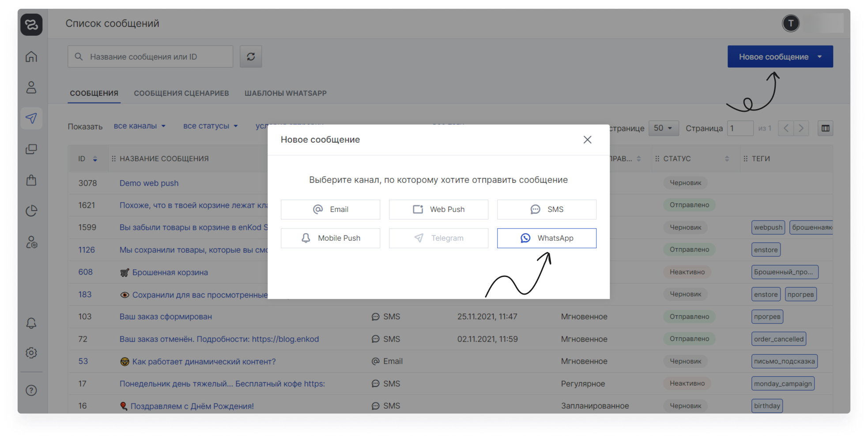This screenshot has width=868, height=440.
Task: Close the Новое сообщение dialog
Action: coord(587,140)
